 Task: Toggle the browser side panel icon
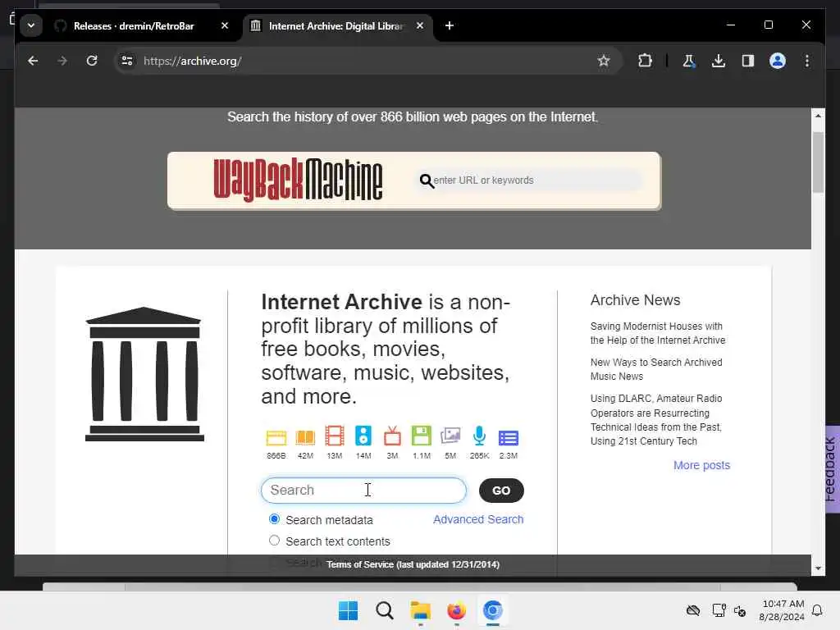point(748,61)
